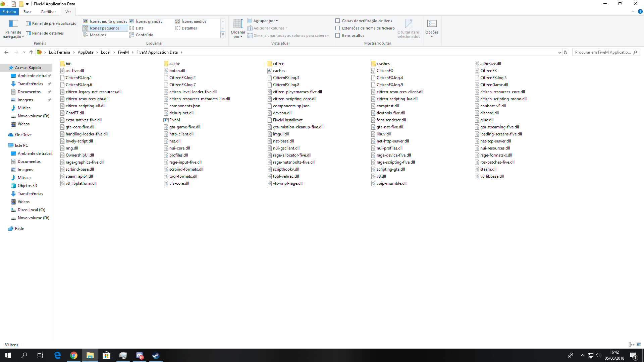Expand the layout gallery more arrow
The width and height of the screenshot is (644, 362).
(x=223, y=35)
